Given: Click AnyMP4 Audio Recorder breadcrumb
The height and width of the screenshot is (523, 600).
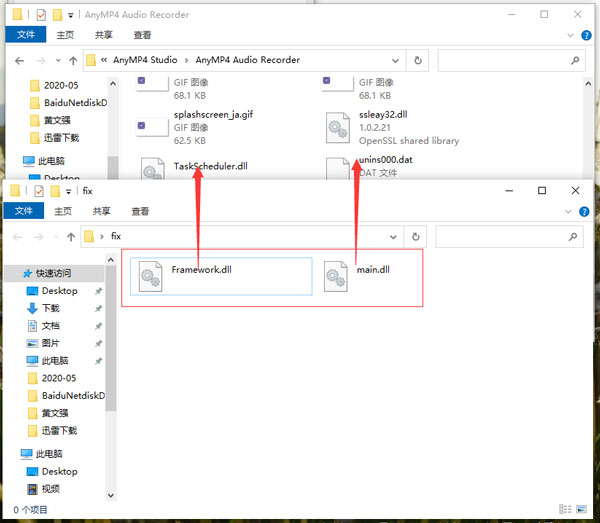Looking at the screenshot, I should click(248, 60).
